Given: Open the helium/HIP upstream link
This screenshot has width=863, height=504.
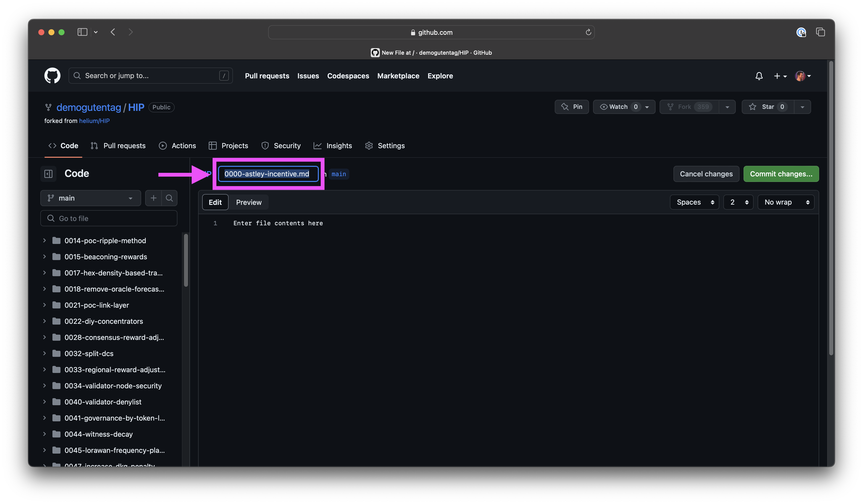Looking at the screenshot, I should click(94, 121).
